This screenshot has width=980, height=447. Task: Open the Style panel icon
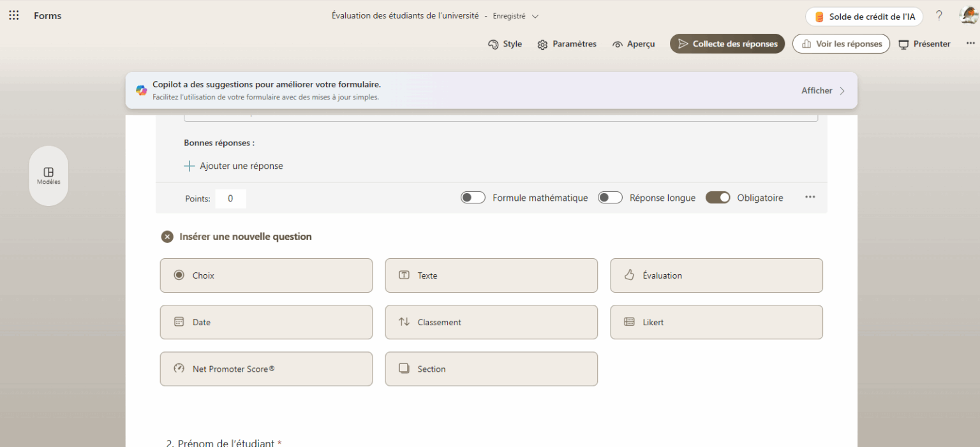(x=493, y=44)
